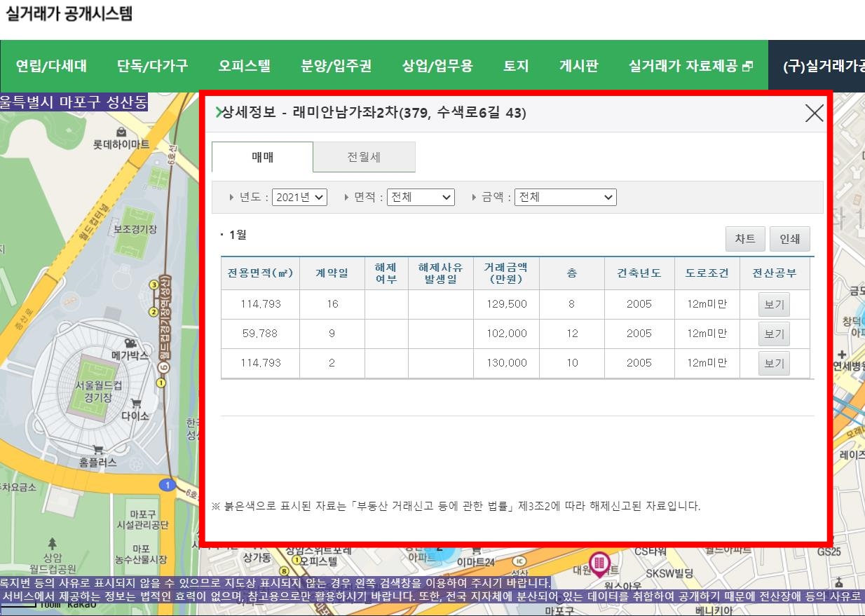Click the 월드컵경기장 station exit 3 marker
865x616 pixels.
tap(154, 285)
